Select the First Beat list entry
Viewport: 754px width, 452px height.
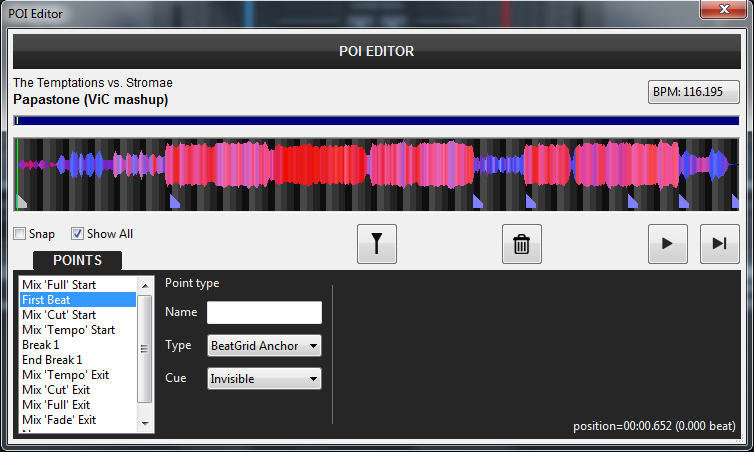coord(78,300)
